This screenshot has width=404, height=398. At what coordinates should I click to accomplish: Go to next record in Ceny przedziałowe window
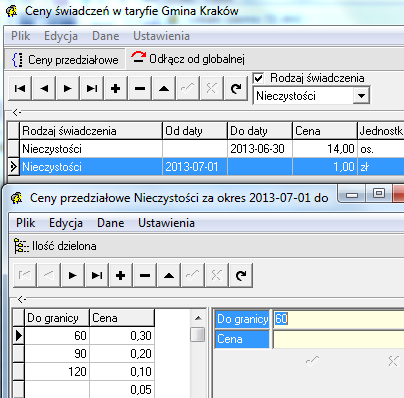tap(73, 275)
